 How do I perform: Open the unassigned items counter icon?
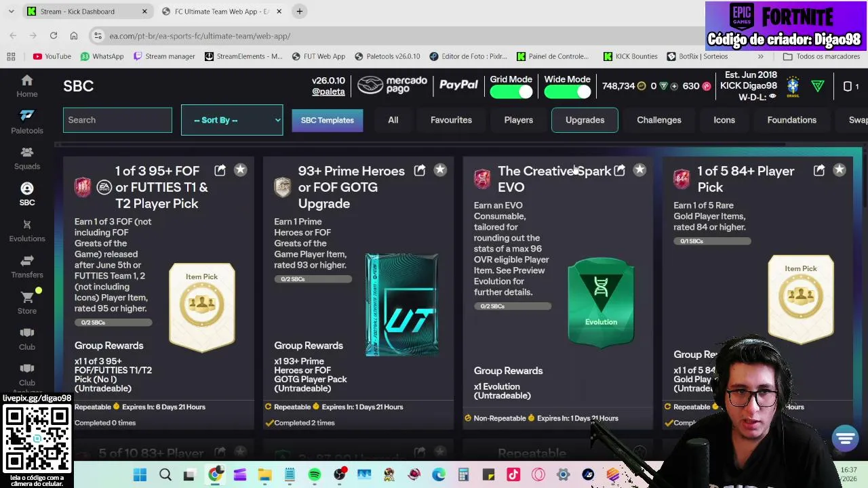851,86
